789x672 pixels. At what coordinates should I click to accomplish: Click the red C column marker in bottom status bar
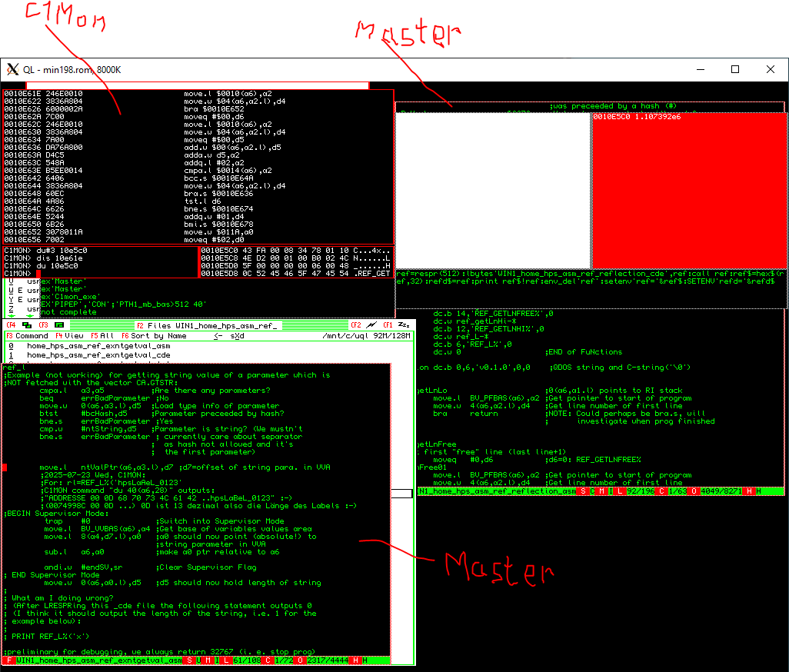point(268,660)
